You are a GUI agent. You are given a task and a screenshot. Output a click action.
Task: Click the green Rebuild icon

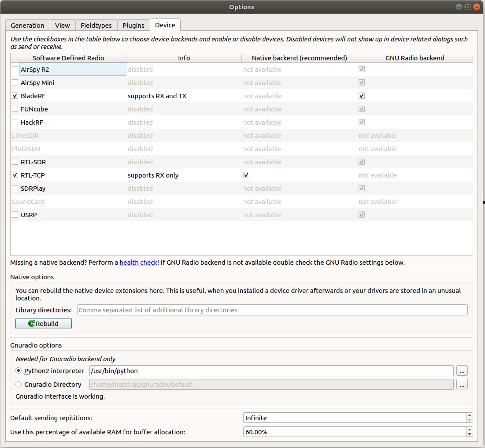(32, 323)
